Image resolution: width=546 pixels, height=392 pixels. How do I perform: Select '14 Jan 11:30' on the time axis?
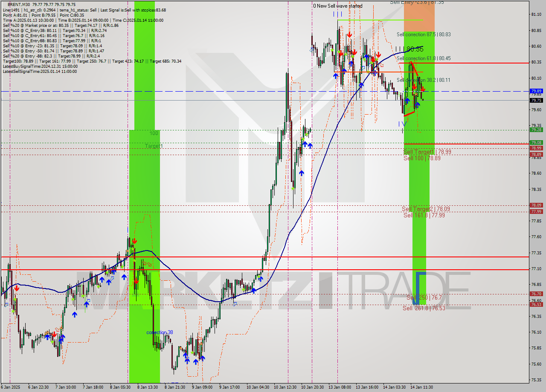422,387
